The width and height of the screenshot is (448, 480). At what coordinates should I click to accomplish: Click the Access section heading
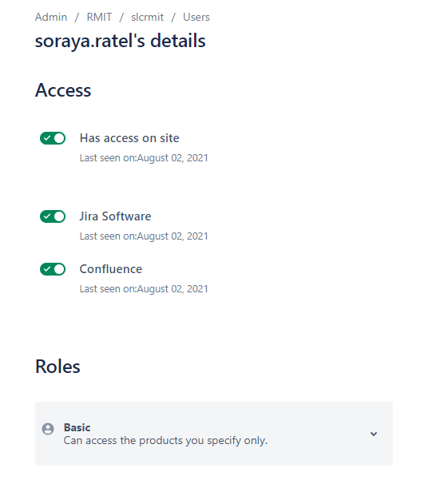[x=63, y=90]
